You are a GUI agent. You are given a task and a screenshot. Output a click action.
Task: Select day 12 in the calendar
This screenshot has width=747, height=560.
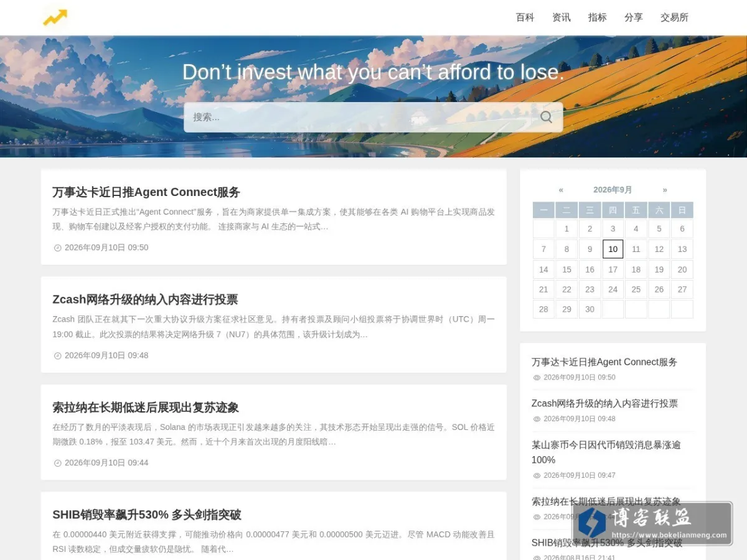[x=659, y=249]
